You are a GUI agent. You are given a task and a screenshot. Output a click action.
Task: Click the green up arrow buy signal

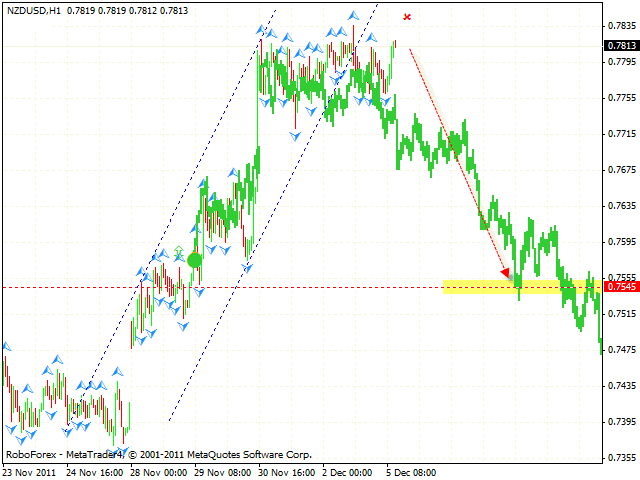tap(179, 250)
